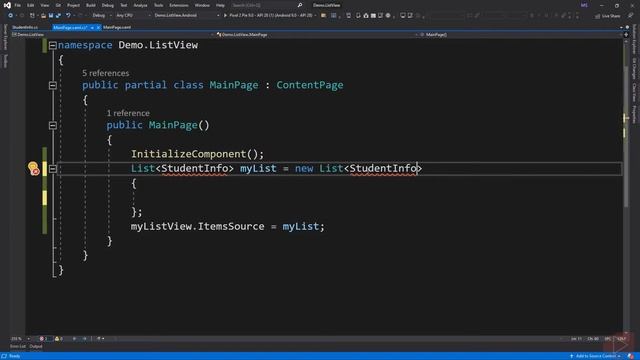The image size is (640, 360).
Task: Open the MainPage() member dropdown
Action: click(520, 35)
